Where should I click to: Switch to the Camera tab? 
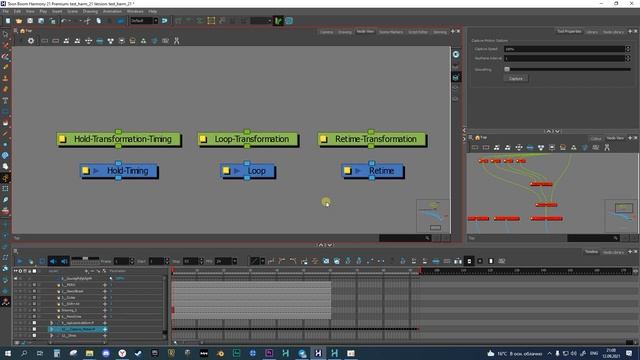pyautogui.click(x=326, y=32)
